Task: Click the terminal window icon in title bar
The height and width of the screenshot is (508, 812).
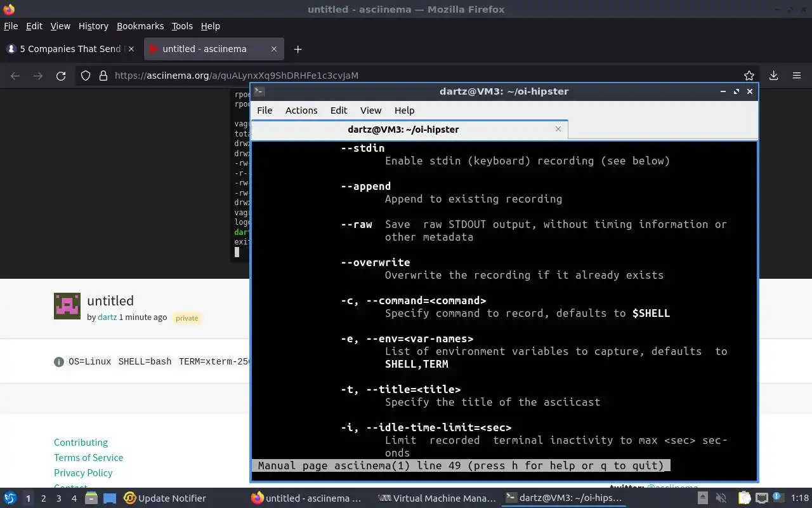Action: 259,91
